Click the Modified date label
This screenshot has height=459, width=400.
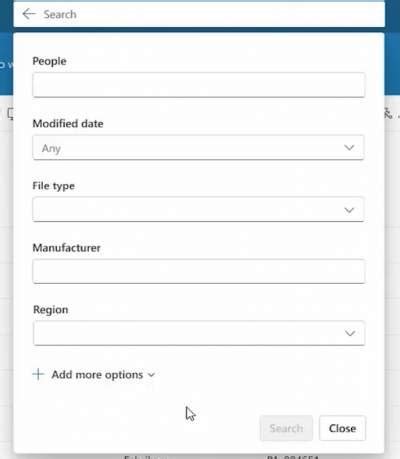(68, 124)
